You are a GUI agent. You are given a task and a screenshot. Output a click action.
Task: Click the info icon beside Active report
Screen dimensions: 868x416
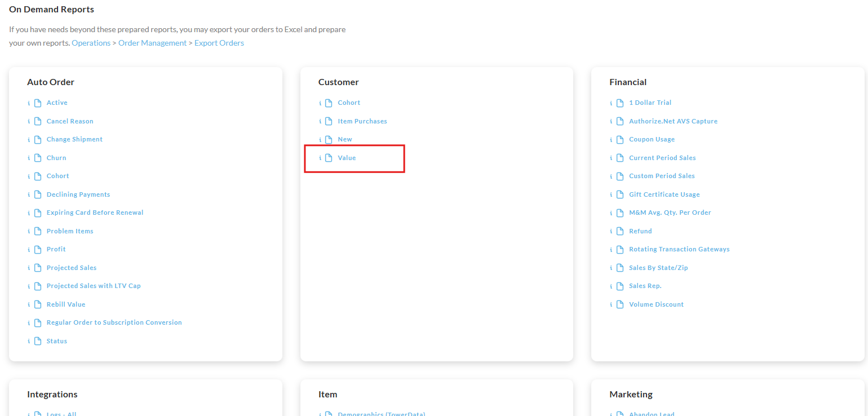pyautogui.click(x=29, y=103)
